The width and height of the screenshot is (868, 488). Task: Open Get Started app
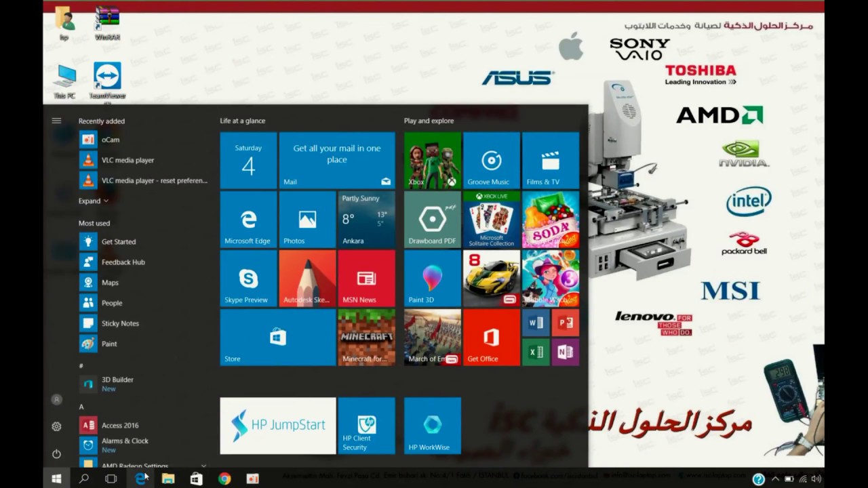[144, 241]
